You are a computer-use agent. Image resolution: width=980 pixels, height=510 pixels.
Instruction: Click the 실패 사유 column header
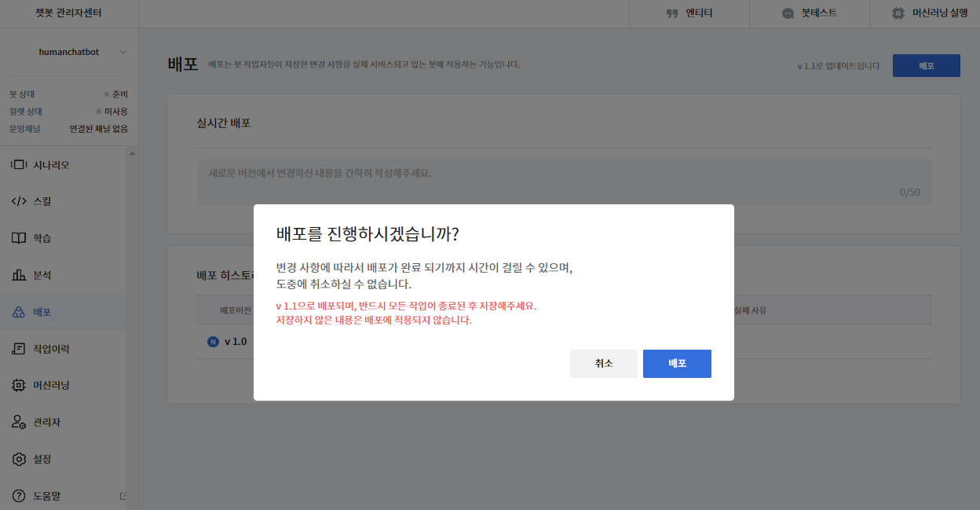click(749, 310)
